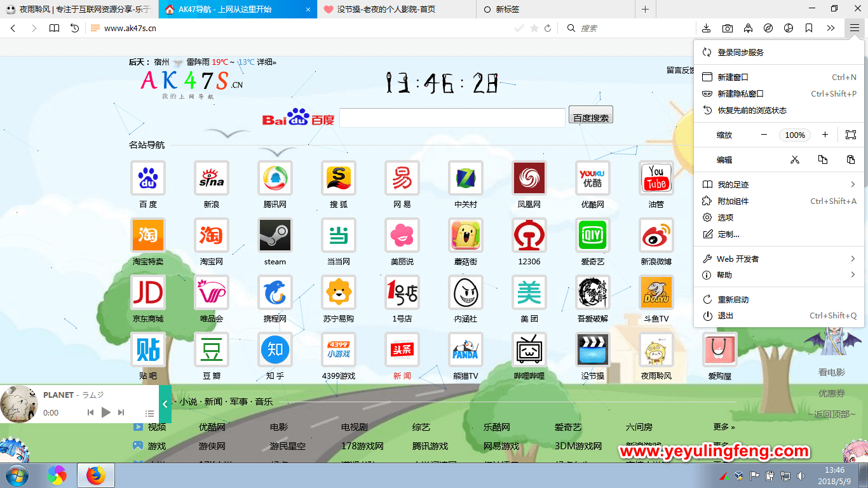The image size is (868, 488).
Task: Open the 网易 site icon
Action: (402, 178)
